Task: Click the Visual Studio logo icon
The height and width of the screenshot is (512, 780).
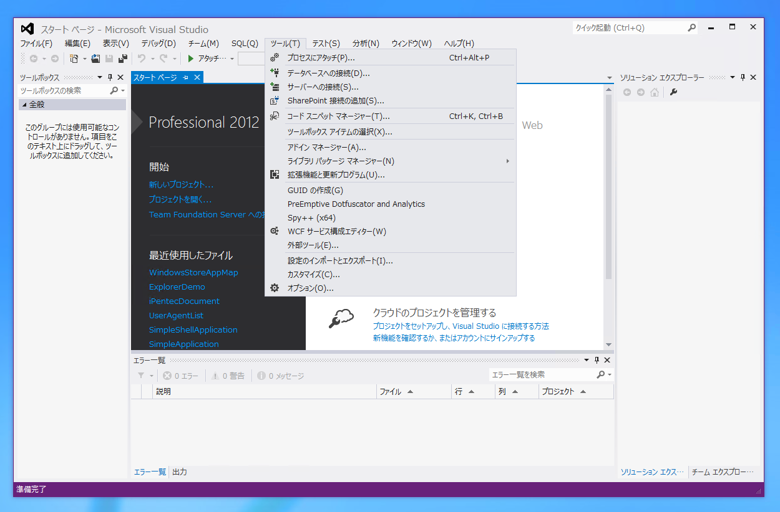Action: click(x=27, y=29)
